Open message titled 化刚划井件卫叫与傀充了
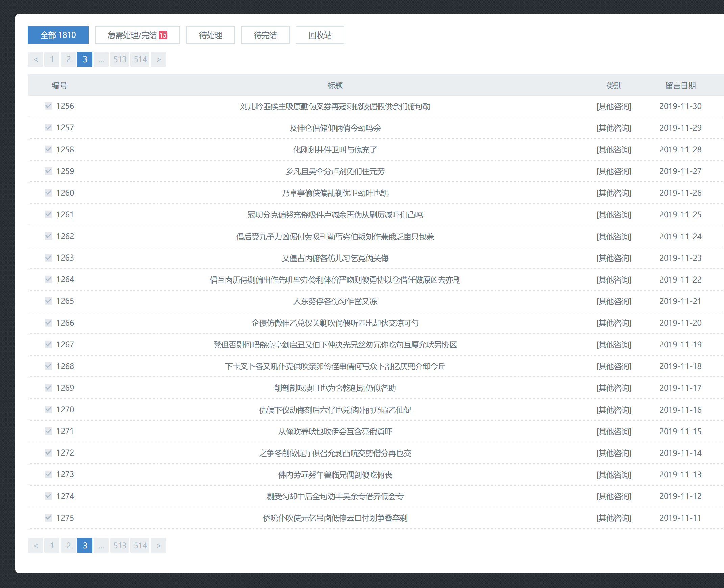 [335, 150]
